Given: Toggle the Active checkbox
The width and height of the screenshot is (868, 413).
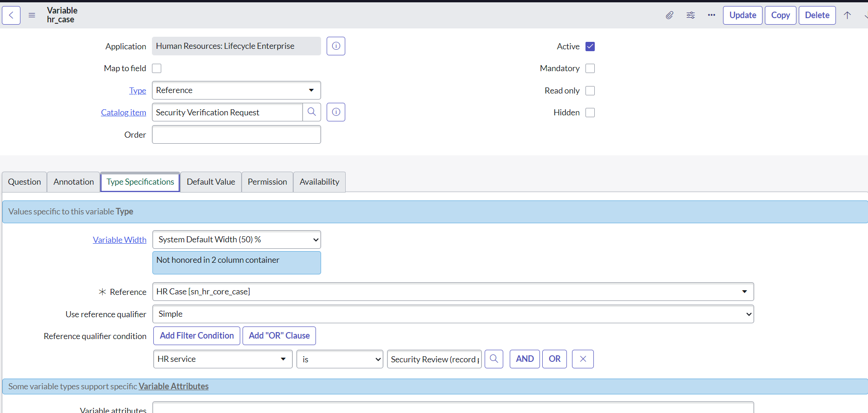Looking at the screenshot, I should click(x=590, y=47).
